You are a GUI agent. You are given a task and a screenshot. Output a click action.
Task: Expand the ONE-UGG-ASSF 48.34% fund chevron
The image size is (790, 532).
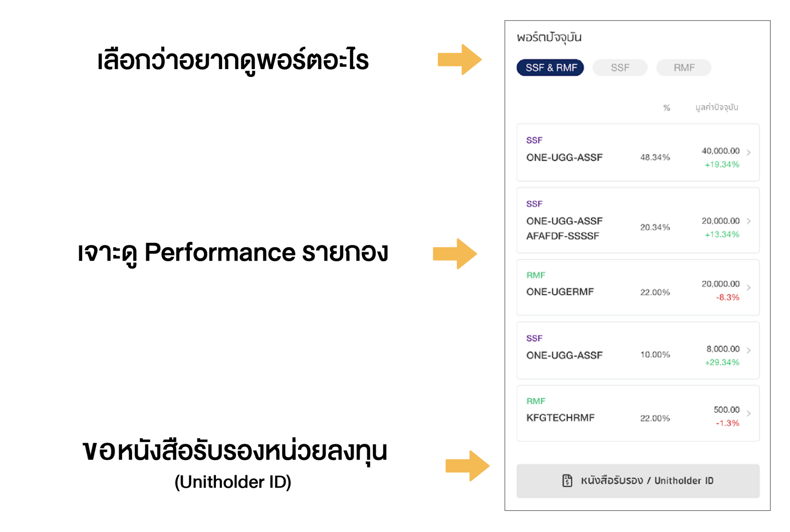click(x=749, y=153)
